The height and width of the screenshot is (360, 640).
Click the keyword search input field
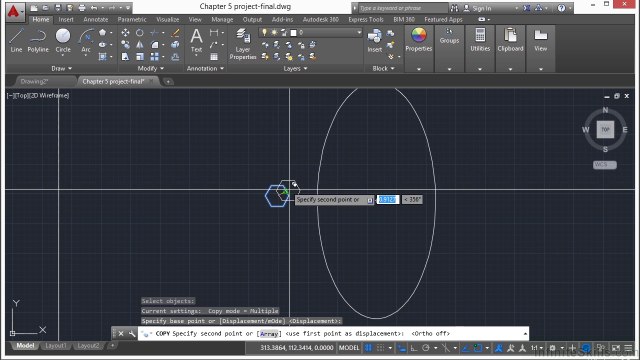pyautogui.click(x=402, y=8)
